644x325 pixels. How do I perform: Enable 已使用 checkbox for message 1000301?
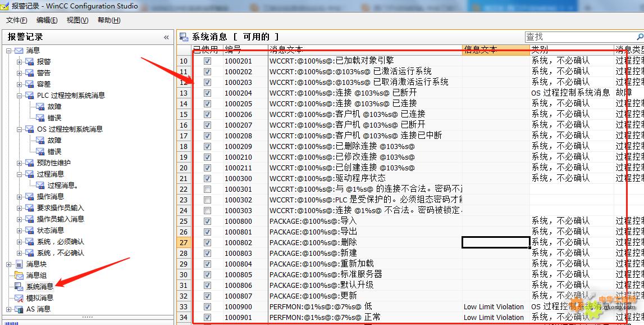pos(207,189)
